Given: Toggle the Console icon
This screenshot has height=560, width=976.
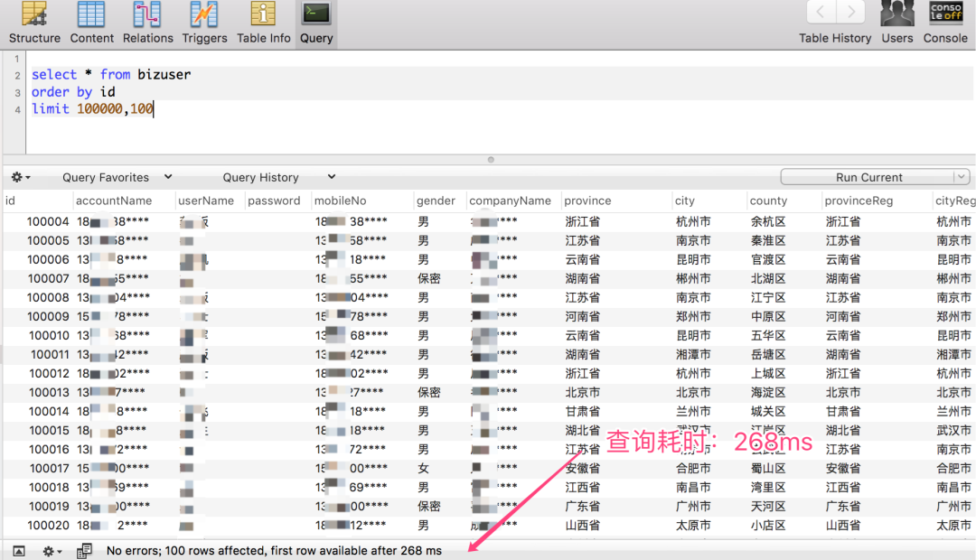Looking at the screenshot, I should pyautogui.click(x=945, y=13).
